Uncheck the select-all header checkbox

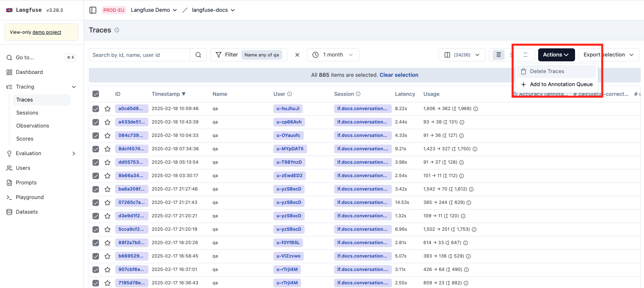pos(96,94)
